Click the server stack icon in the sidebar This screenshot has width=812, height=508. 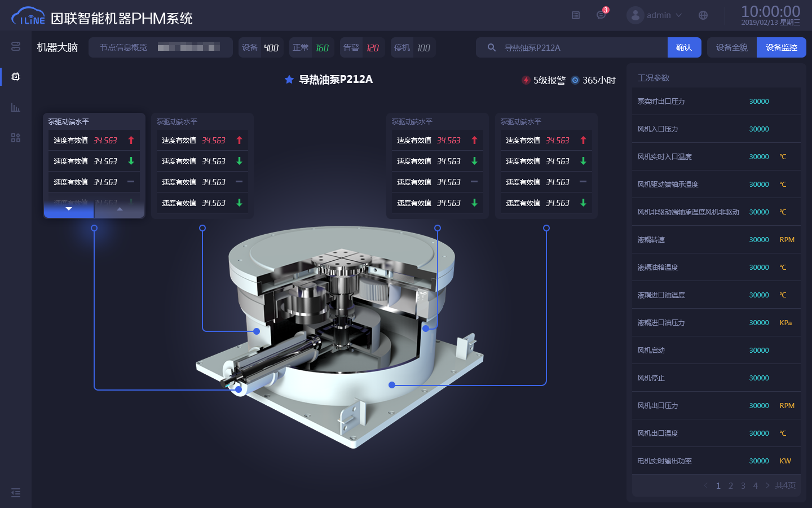[16, 46]
